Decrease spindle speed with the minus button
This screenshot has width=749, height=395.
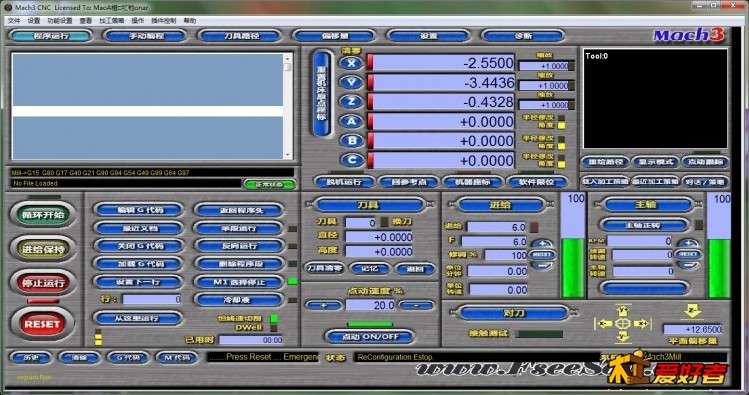pyautogui.click(x=688, y=265)
